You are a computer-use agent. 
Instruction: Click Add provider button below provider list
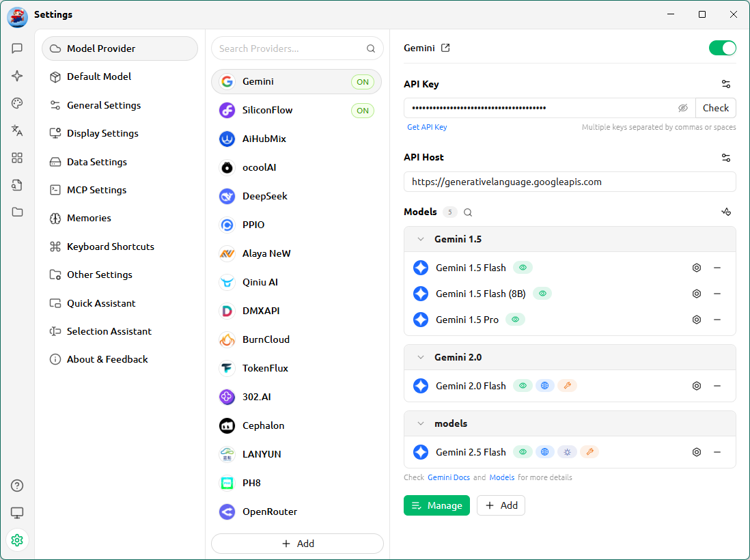coord(297,544)
